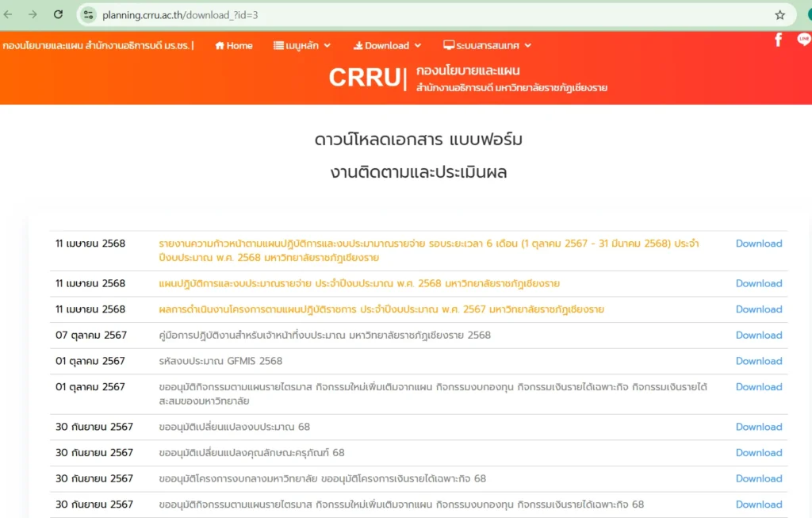Download the ขออนุมัติโครงการงบกลางมหาวิทยาลัย form

tap(759, 478)
